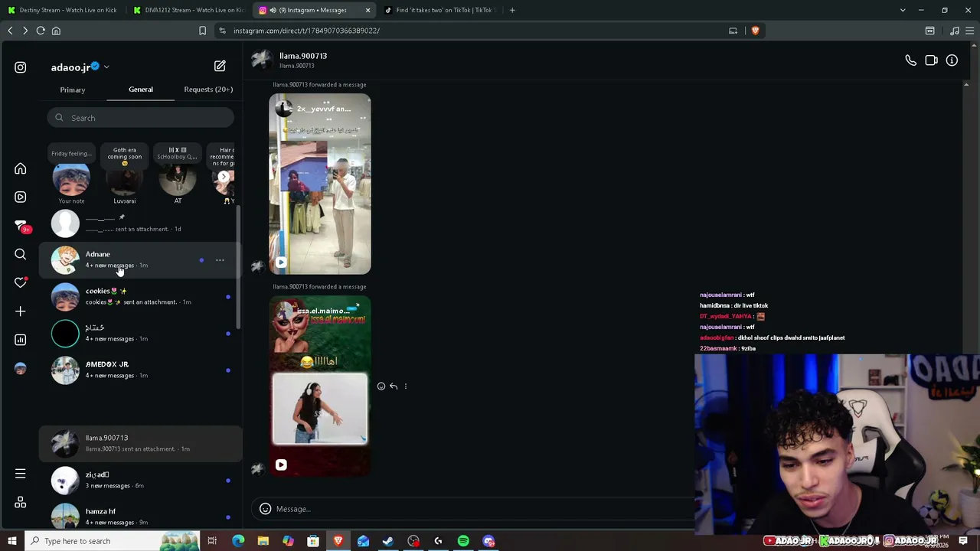Viewport: 980px width, 551px height.
Task: Switch to DIVA1212 Stream Kick tab
Action: tap(188, 10)
